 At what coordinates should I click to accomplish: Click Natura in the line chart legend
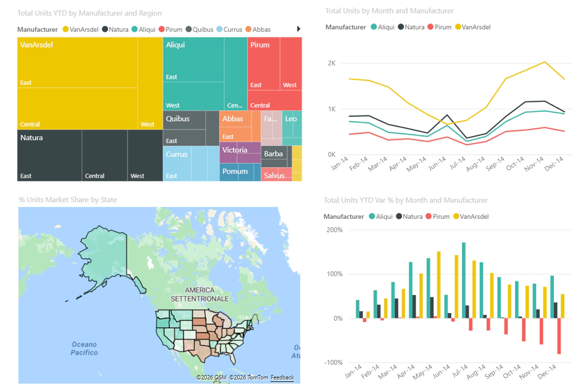pos(411,27)
